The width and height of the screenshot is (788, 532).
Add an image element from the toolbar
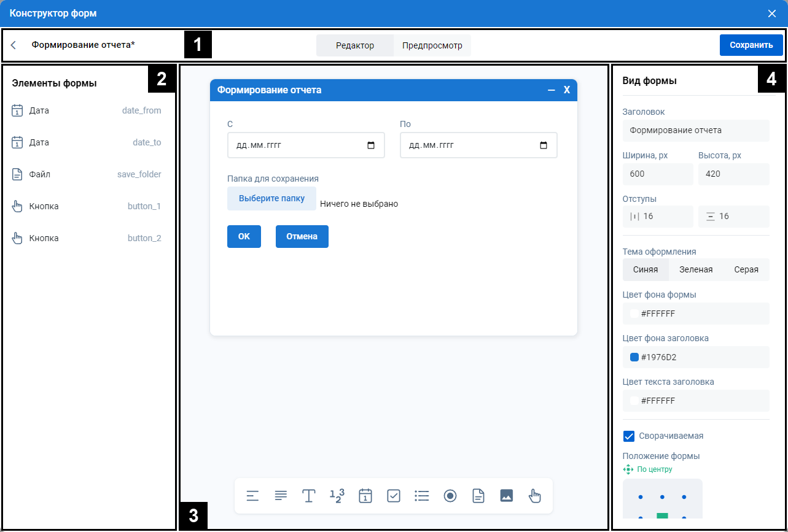click(507, 496)
